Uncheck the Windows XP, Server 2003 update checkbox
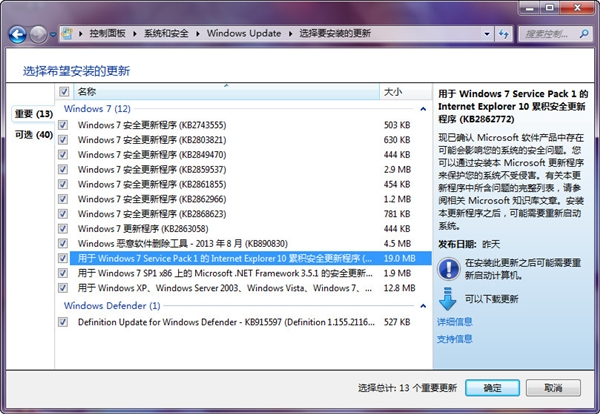 (63, 288)
